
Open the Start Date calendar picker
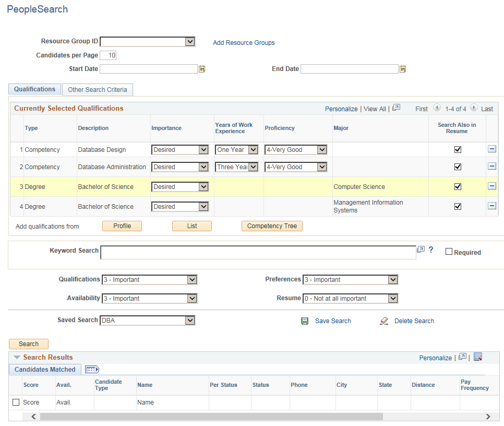tap(202, 68)
